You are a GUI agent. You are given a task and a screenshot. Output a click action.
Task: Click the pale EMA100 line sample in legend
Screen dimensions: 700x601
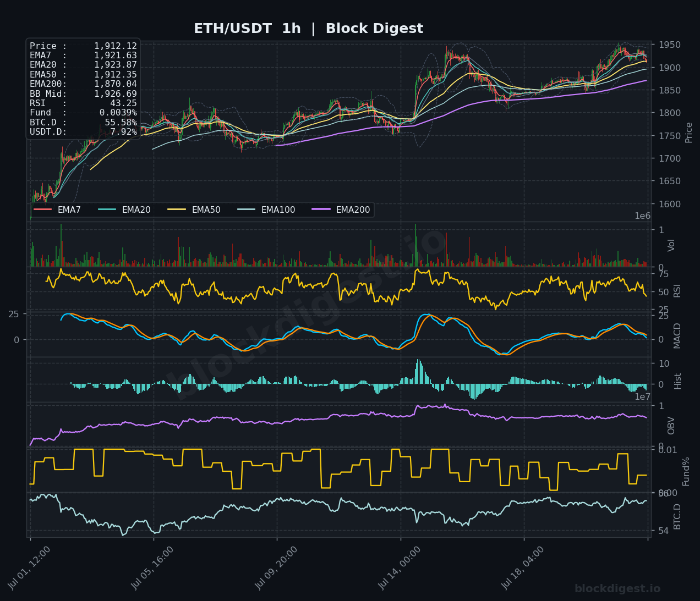(x=246, y=209)
